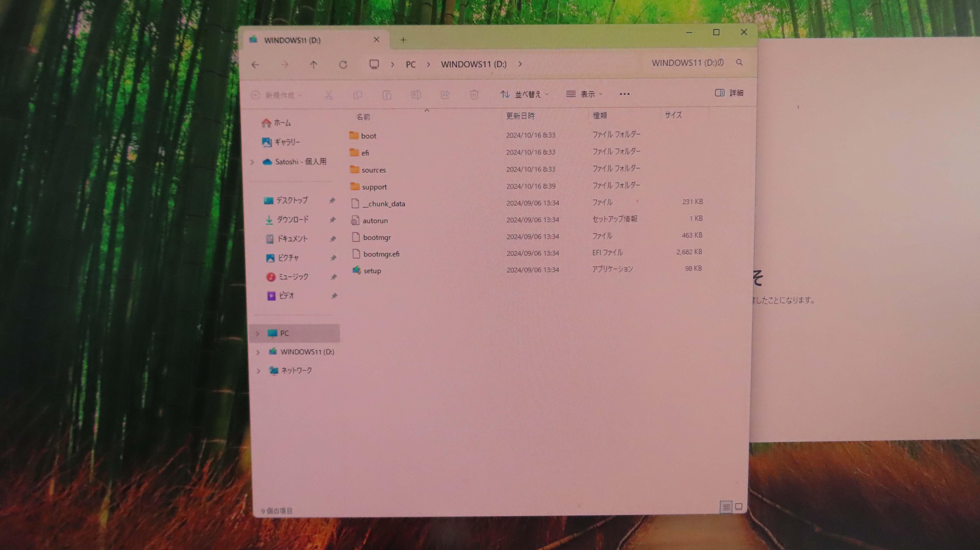Image resolution: width=980 pixels, height=550 pixels.
Task: Select the sources folder
Action: (x=367, y=170)
